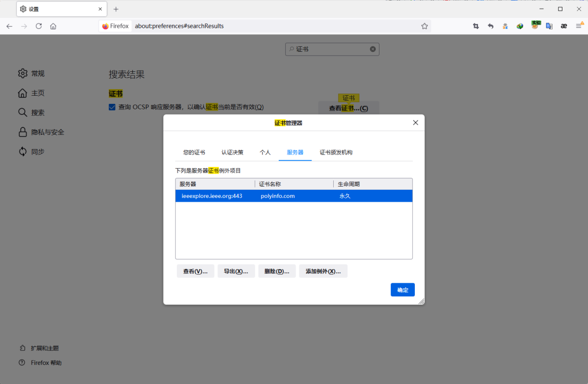Click the 添加例外(X)... button
The height and width of the screenshot is (384, 588).
(x=323, y=271)
